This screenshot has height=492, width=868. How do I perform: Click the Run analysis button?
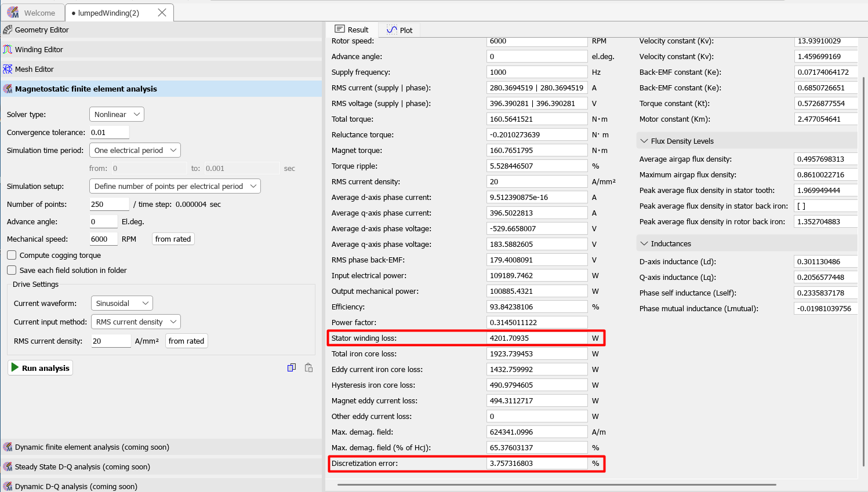pyautogui.click(x=40, y=368)
